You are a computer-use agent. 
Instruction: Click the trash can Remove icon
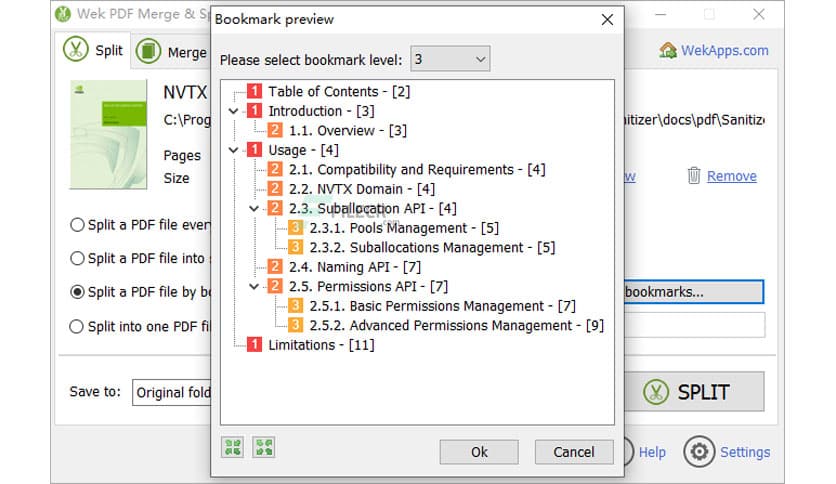click(x=694, y=176)
